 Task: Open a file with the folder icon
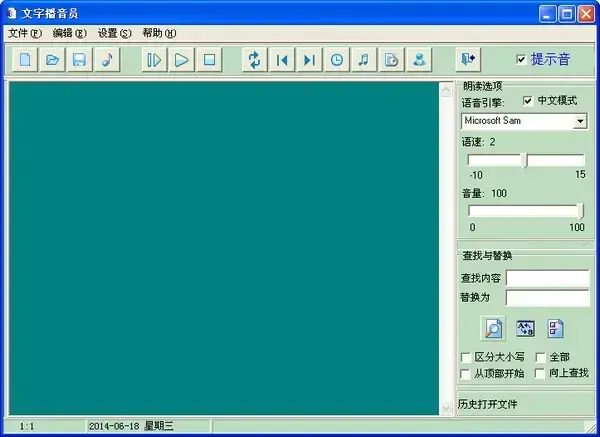click(x=52, y=60)
